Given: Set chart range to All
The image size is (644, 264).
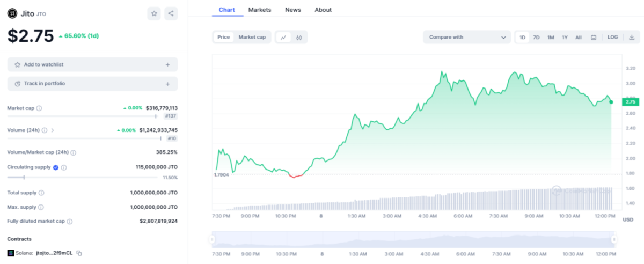Looking at the screenshot, I should pyautogui.click(x=579, y=37).
